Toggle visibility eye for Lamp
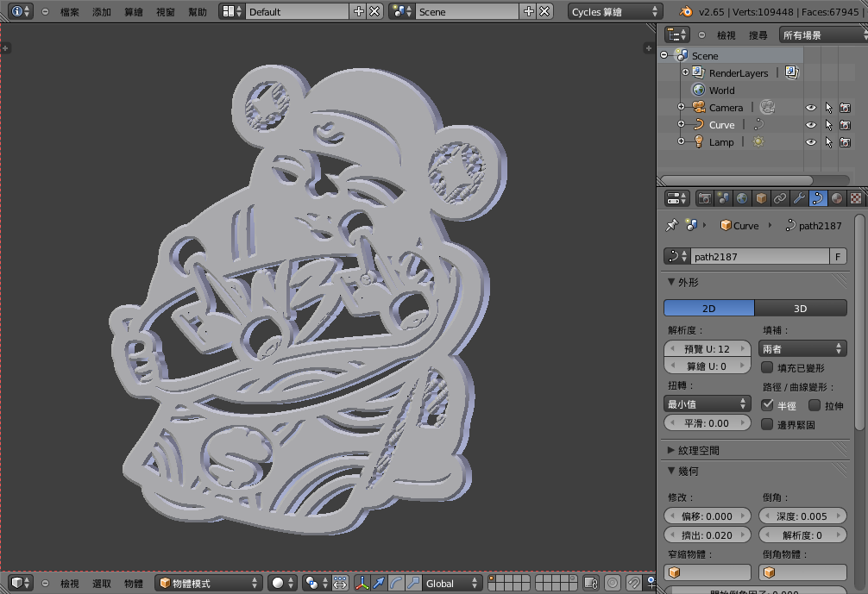The height and width of the screenshot is (594, 868). [x=811, y=142]
